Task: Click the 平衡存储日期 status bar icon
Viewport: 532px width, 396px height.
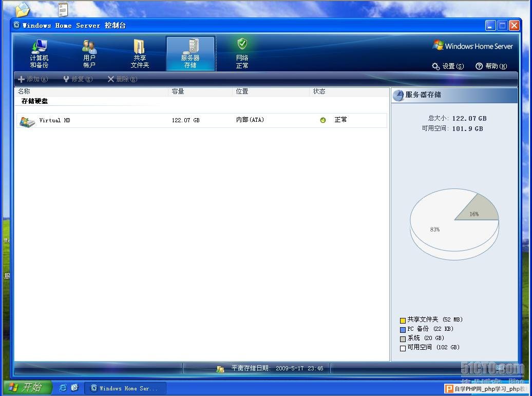Action: pos(220,369)
